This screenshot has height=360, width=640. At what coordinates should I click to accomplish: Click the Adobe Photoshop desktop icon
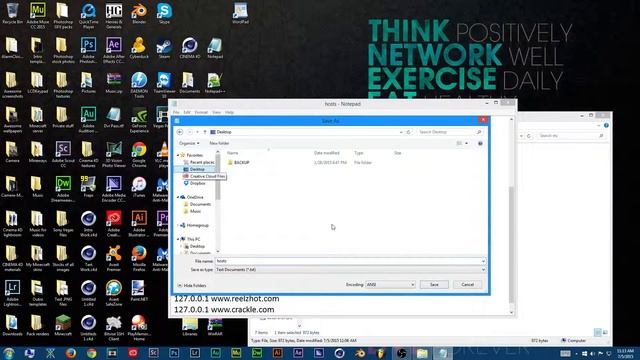[x=88, y=50]
